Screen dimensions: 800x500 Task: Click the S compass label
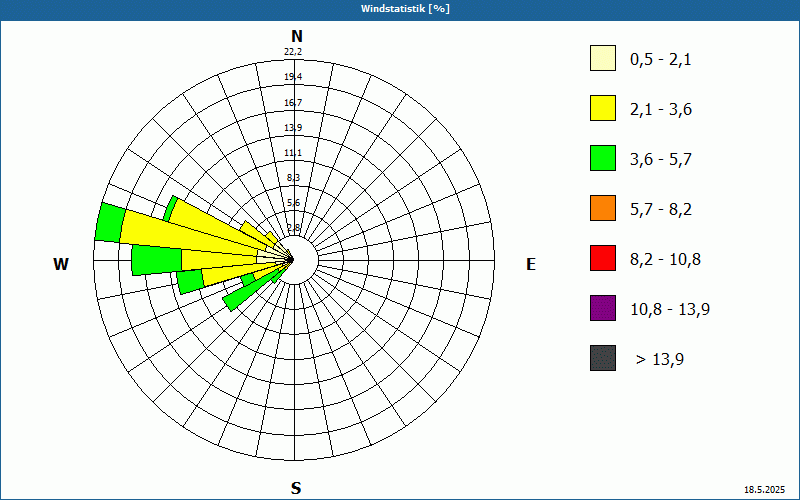point(296,488)
